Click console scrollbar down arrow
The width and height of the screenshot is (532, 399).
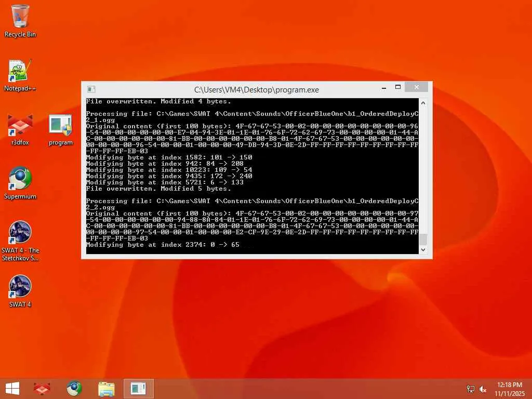tap(423, 250)
